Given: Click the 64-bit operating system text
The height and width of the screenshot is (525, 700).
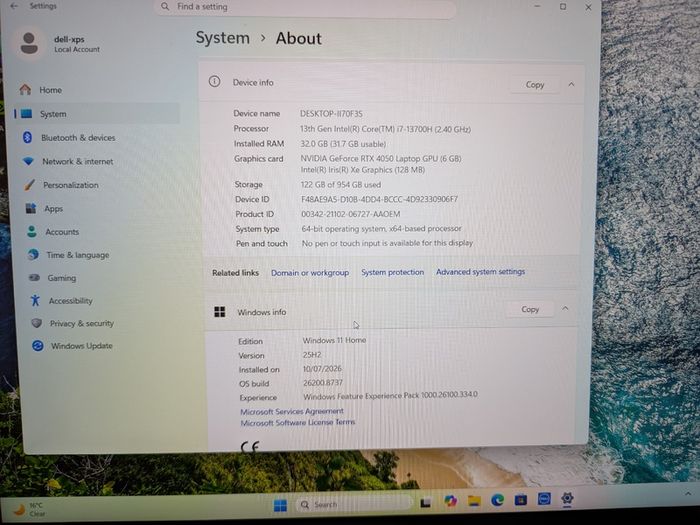Looking at the screenshot, I should 381,229.
